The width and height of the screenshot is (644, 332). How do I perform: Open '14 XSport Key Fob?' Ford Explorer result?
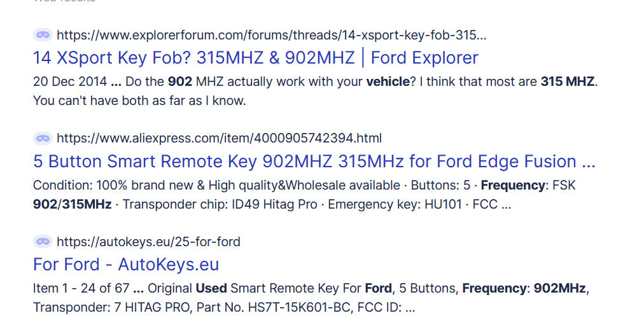[255, 58]
